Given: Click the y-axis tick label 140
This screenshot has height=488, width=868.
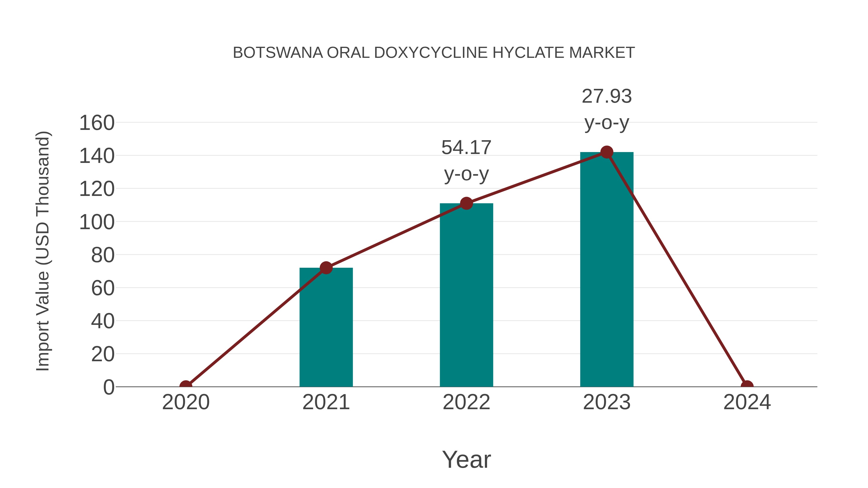Looking at the screenshot, I should point(97,156).
